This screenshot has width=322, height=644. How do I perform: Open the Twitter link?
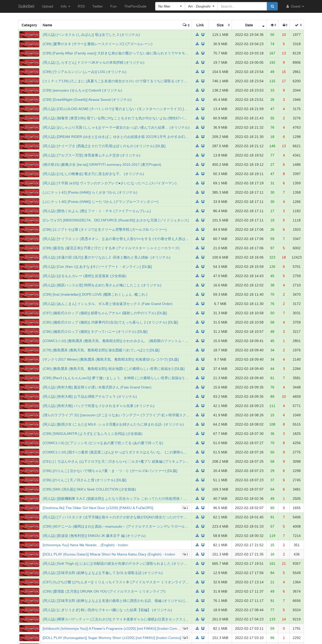pyautogui.click(x=98, y=6)
